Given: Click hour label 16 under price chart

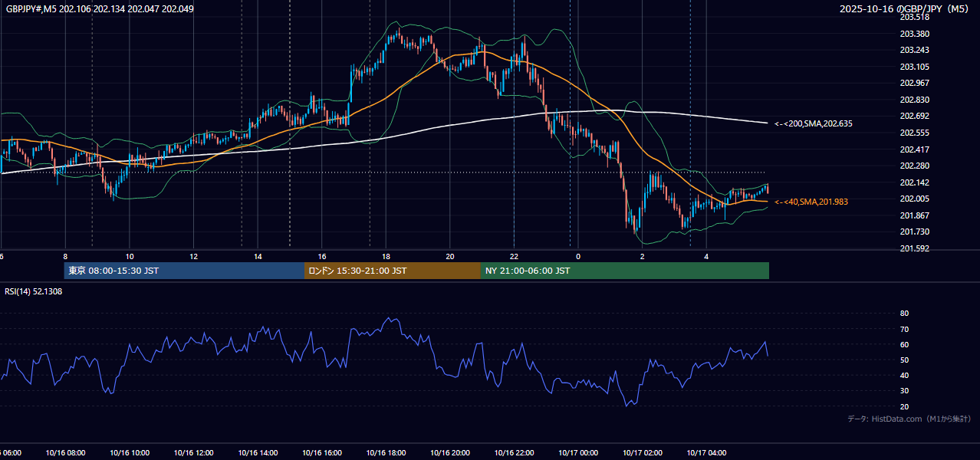Looking at the screenshot, I should tap(321, 256).
